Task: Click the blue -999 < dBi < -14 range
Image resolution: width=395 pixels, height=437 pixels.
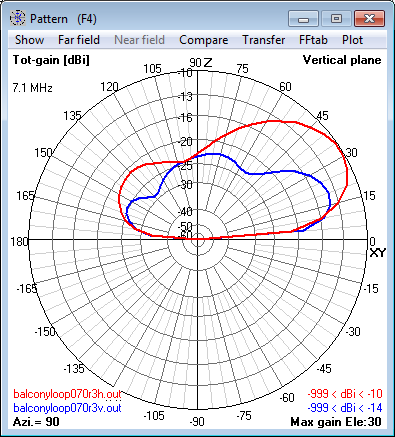Action: click(x=345, y=408)
